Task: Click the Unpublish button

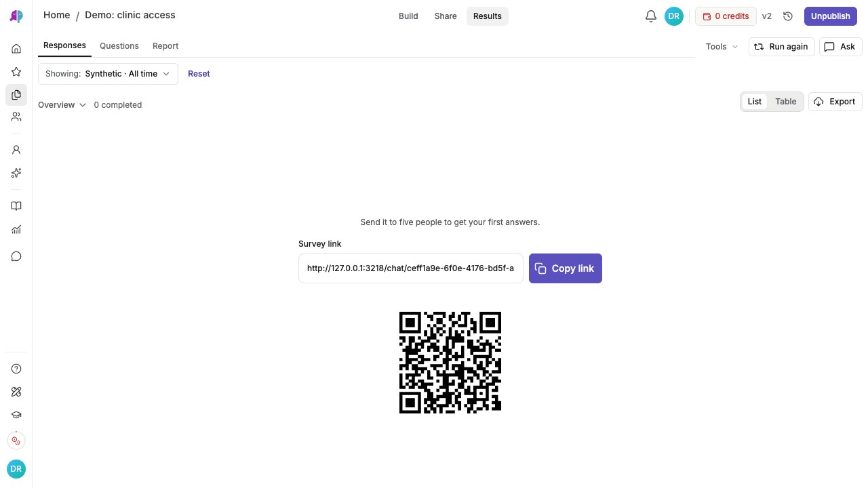Action: (831, 16)
